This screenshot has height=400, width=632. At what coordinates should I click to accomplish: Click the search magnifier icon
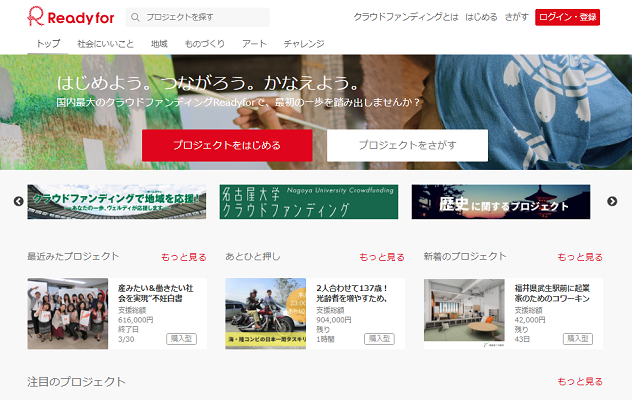pyautogui.click(x=135, y=17)
